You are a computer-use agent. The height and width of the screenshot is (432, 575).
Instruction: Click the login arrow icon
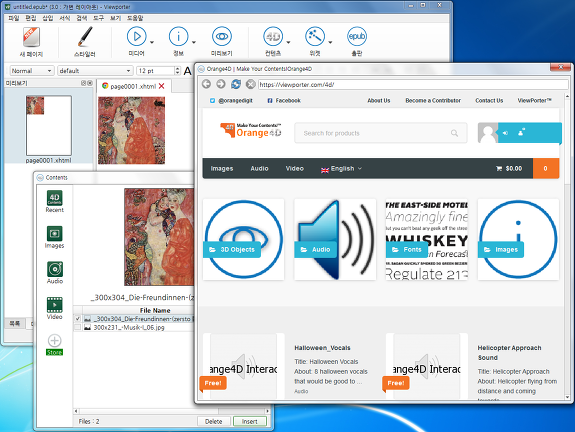click(505, 133)
